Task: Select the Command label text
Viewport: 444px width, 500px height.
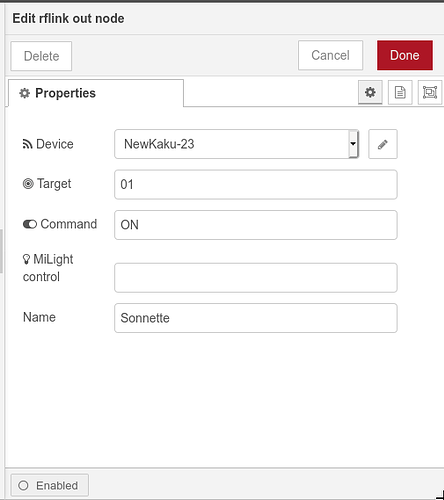Action: [69, 224]
